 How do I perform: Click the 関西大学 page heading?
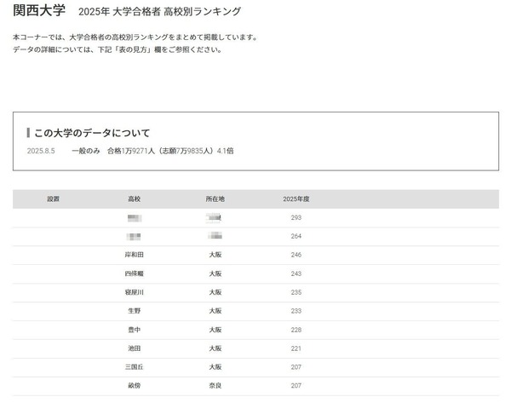(x=39, y=10)
